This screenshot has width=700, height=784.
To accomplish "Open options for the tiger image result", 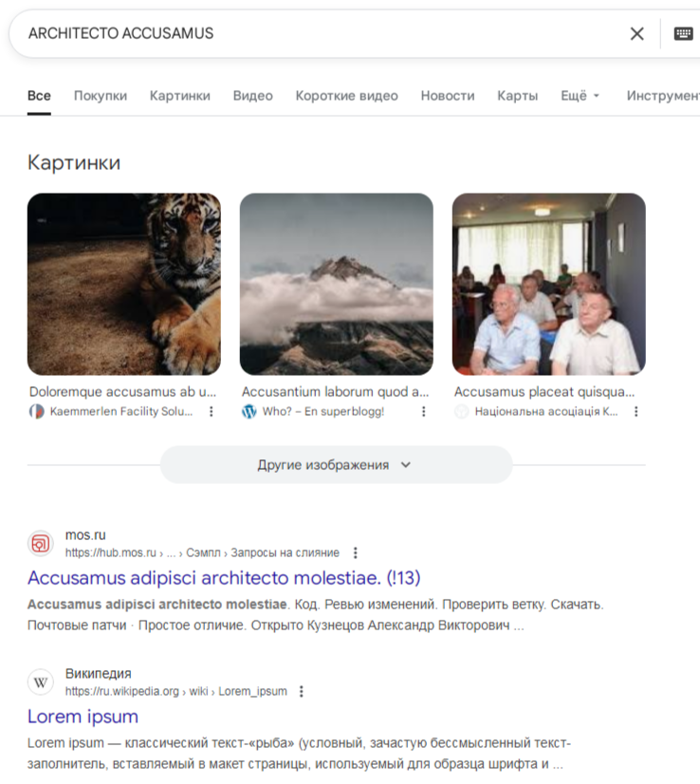I will [212, 412].
